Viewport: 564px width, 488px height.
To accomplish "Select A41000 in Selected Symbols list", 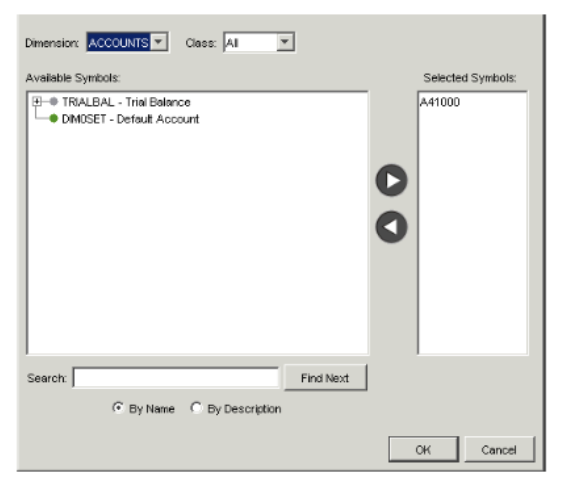I will tap(440, 102).
